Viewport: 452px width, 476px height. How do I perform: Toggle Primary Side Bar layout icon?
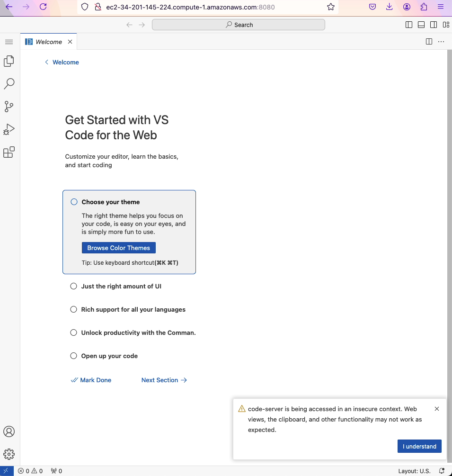coord(408,25)
